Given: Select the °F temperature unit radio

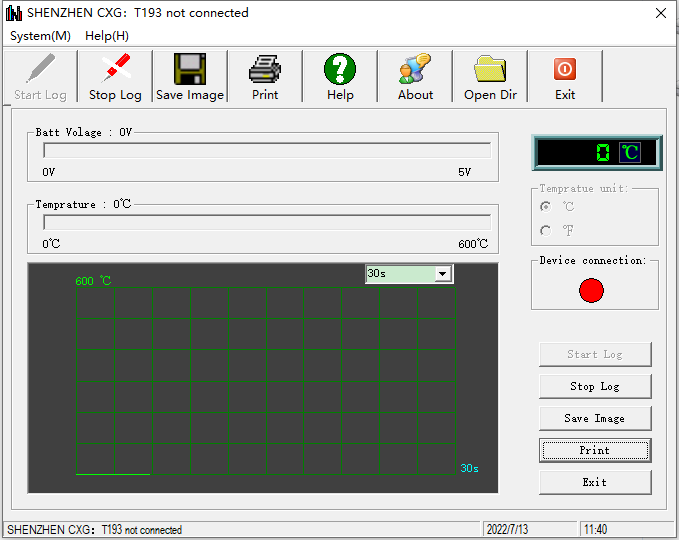Looking at the screenshot, I should [546, 230].
